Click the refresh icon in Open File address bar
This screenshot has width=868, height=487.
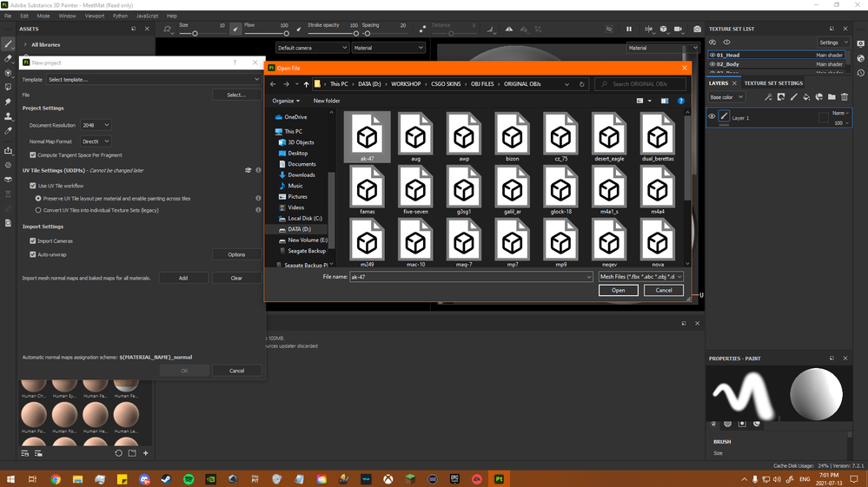pos(582,84)
